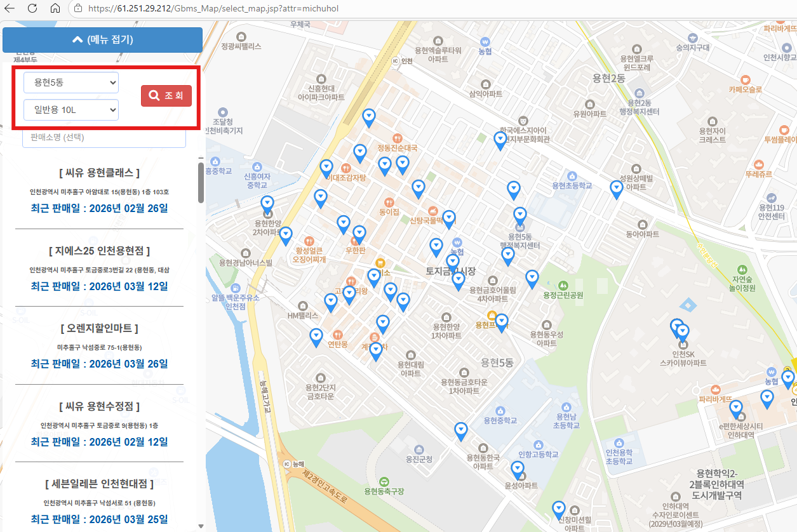Click marker above 윤성아파트

(518, 470)
